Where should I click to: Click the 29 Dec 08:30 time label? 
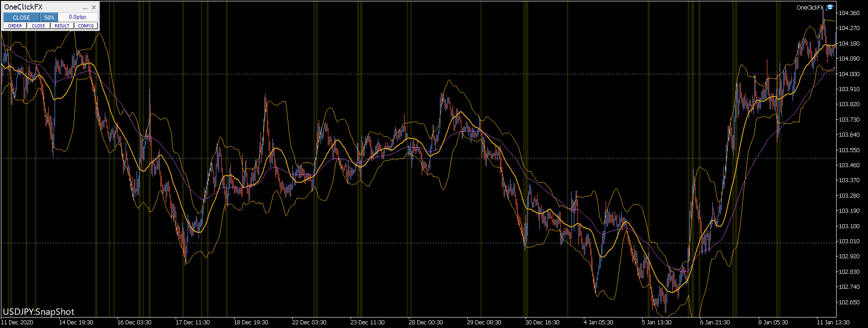pyautogui.click(x=484, y=322)
